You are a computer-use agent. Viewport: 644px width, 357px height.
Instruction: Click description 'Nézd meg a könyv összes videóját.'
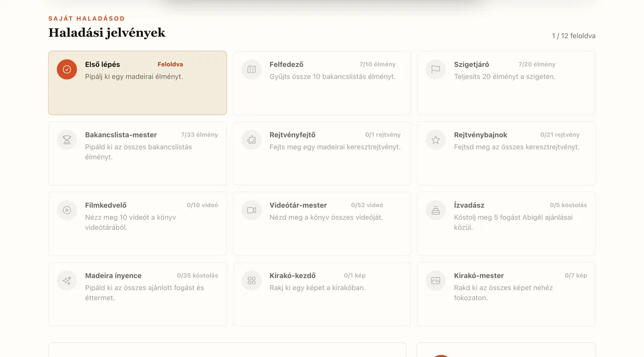pos(326,217)
